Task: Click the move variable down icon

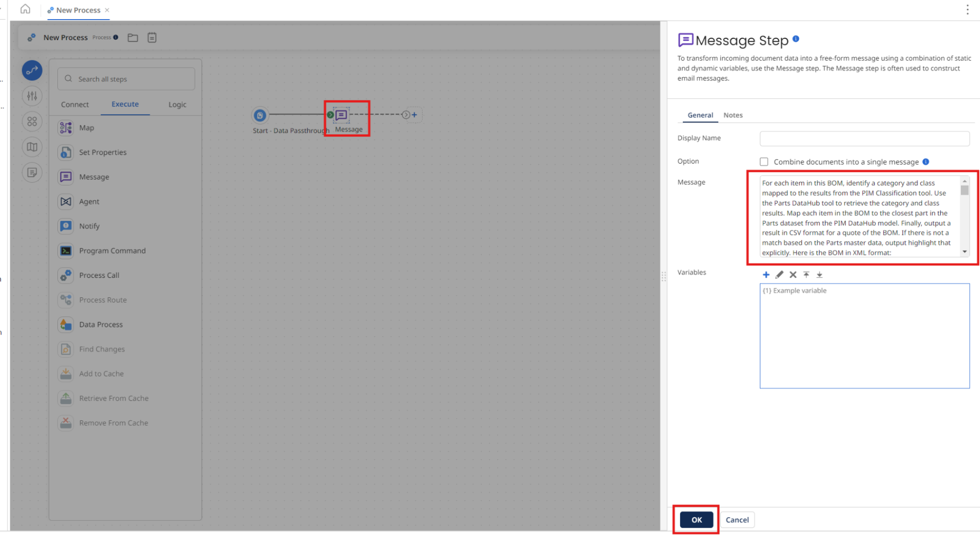Action: (x=819, y=275)
